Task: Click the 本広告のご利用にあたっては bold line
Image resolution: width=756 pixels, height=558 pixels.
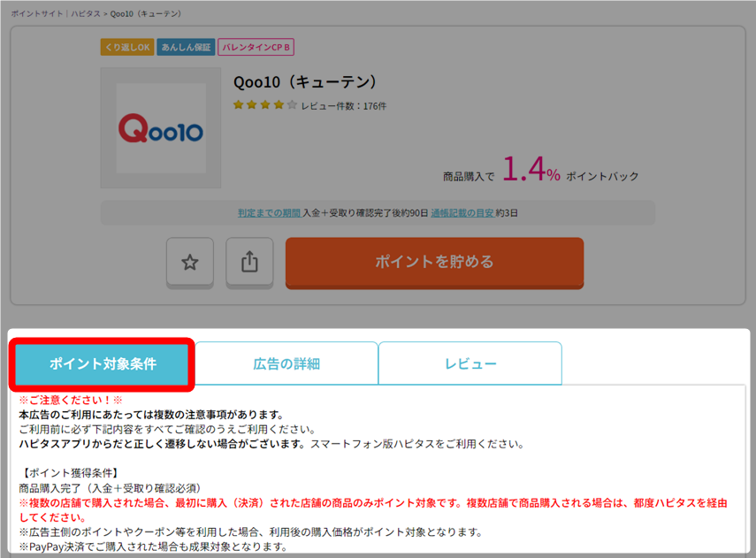Action: tap(151, 415)
